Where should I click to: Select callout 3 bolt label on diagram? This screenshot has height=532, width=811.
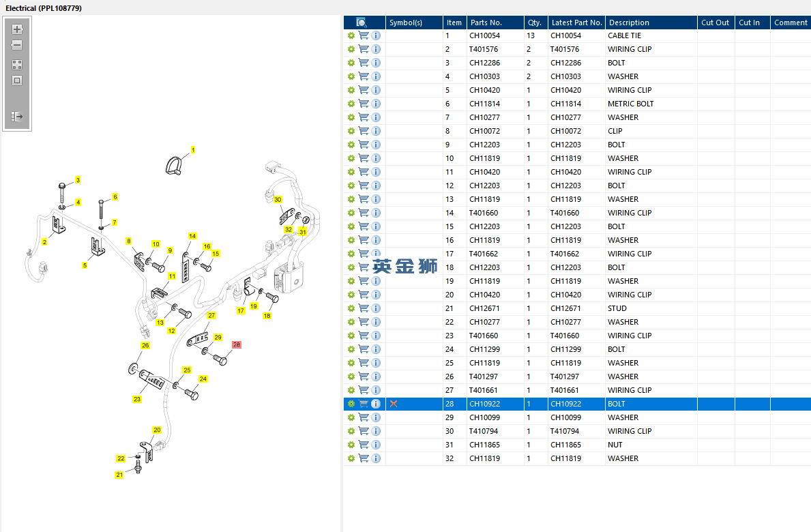[78, 180]
